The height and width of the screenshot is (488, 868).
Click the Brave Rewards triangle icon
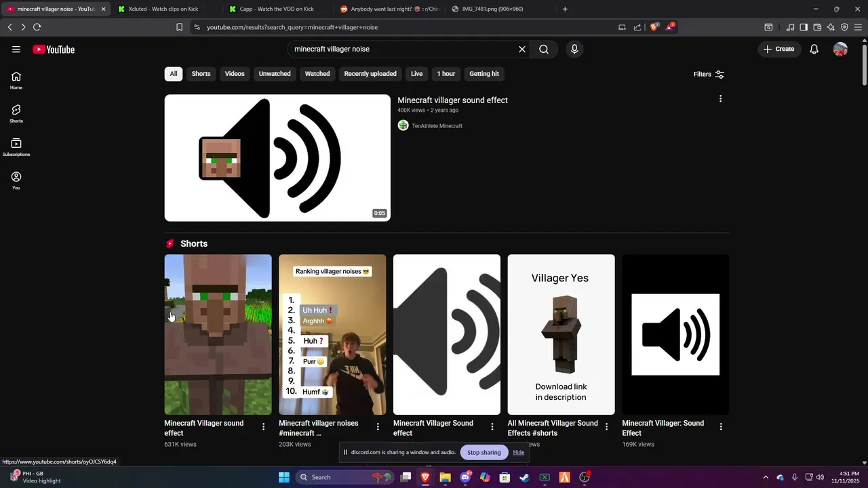[x=670, y=27]
